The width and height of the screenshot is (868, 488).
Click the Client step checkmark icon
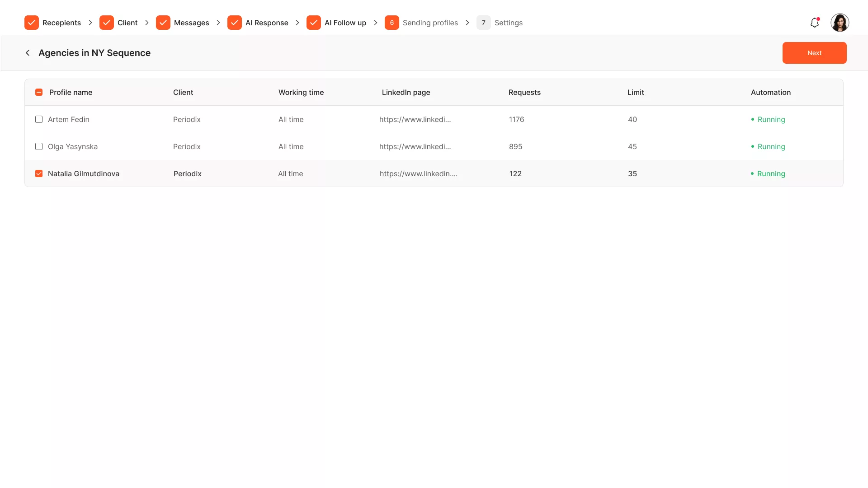click(x=107, y=23)
